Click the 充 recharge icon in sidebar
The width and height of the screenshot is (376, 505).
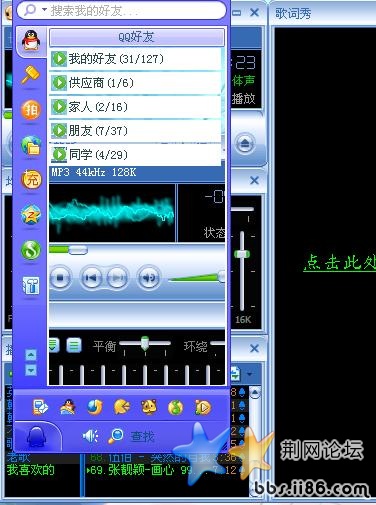point(31,180)
